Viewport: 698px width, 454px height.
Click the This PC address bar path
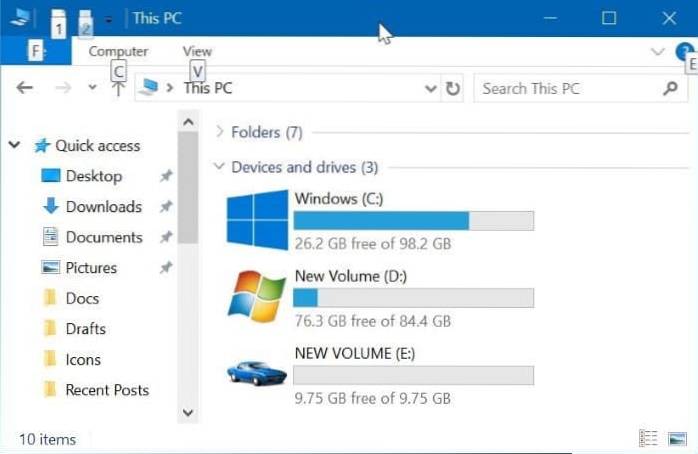coord(208,88)
